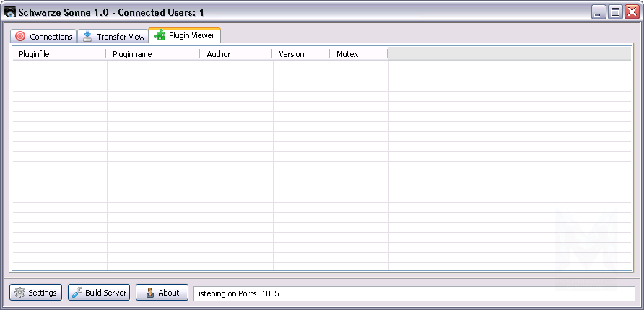
Task: Click the download icon on Transfer View tab
Action: pyautogui.click(x=87, y=37)
